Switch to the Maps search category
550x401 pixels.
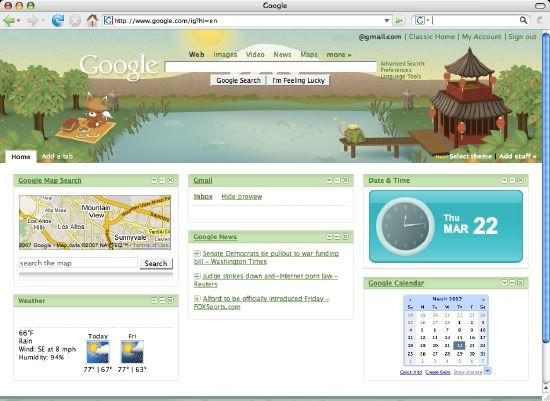(309, 55)
